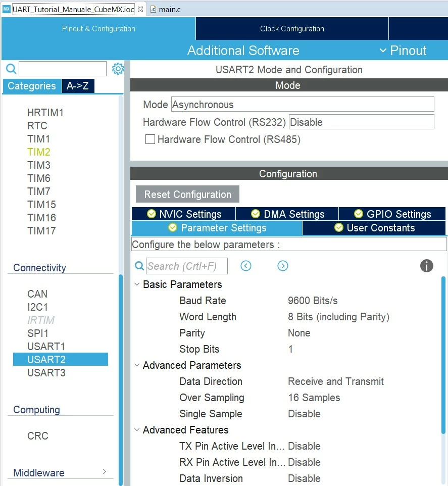Viewport: 448px width, 486px height.
Task: Click the categories search input field
Action: tap(63, 69)
